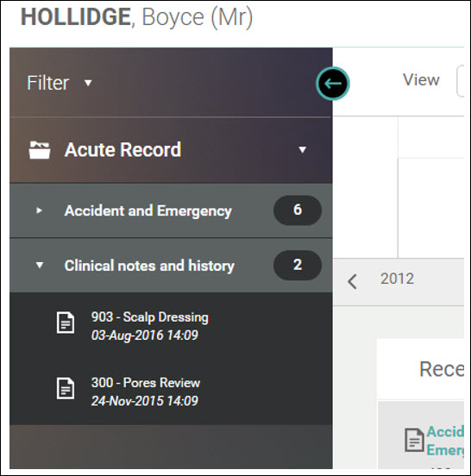Click the Accident and Emergency count badge 6
471x476 pixels.
click(298, 210)
